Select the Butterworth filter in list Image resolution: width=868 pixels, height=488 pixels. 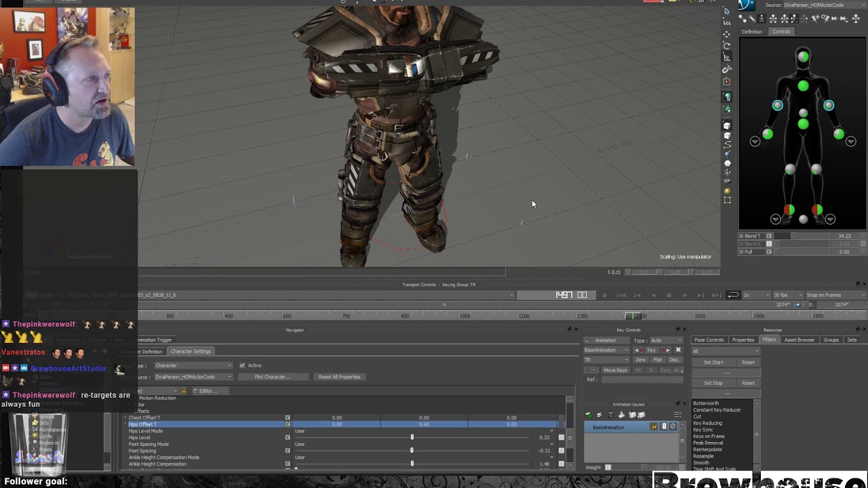point(706,403)
